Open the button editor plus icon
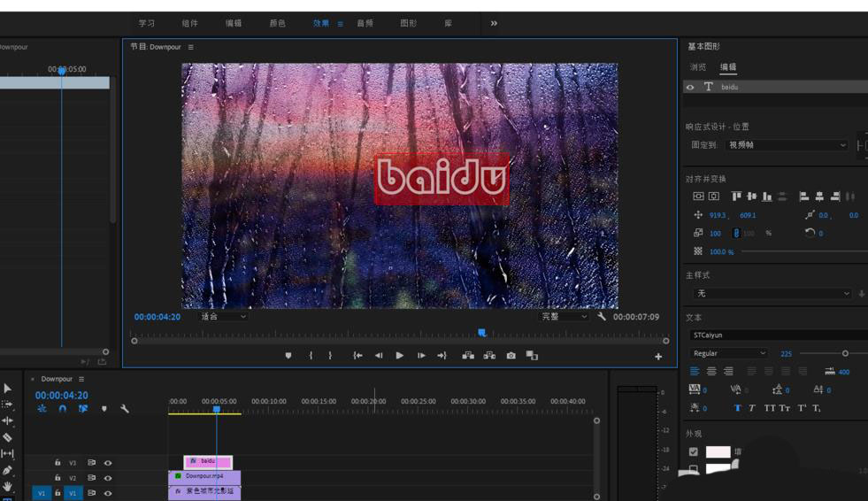The image size is (868, 501). pos(658,357)
